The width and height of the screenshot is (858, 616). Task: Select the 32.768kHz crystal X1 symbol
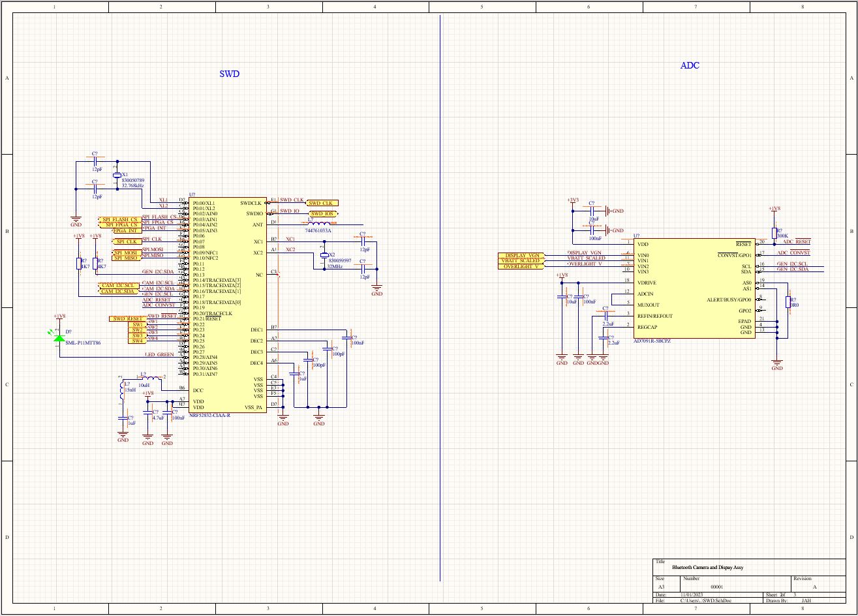coord(117,175)
